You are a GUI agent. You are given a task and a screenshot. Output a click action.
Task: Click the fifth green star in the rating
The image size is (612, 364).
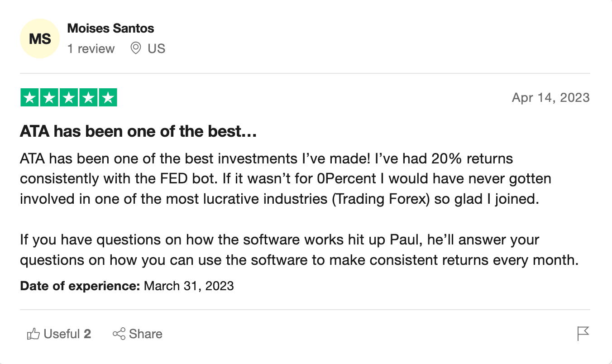click(108, 98)
